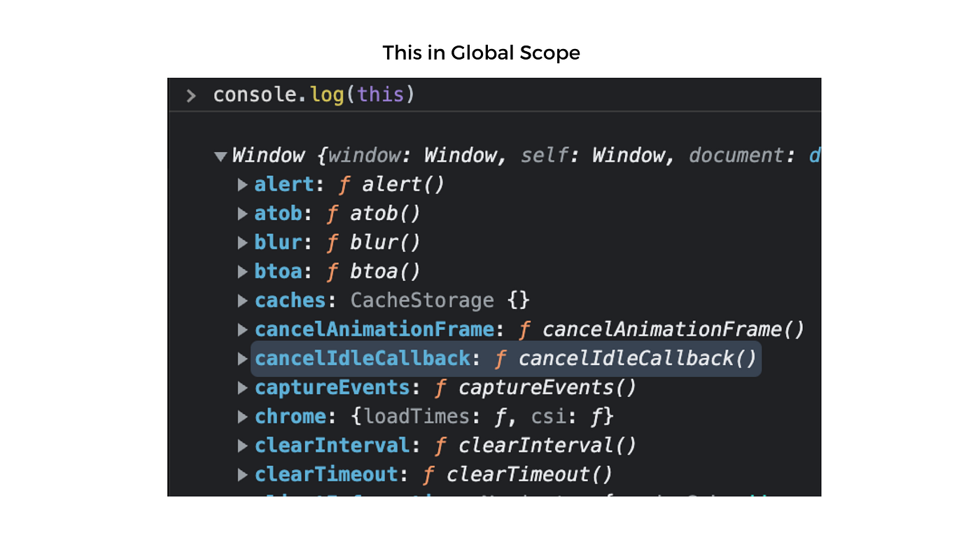Expand the alert property

click(242, 184)
